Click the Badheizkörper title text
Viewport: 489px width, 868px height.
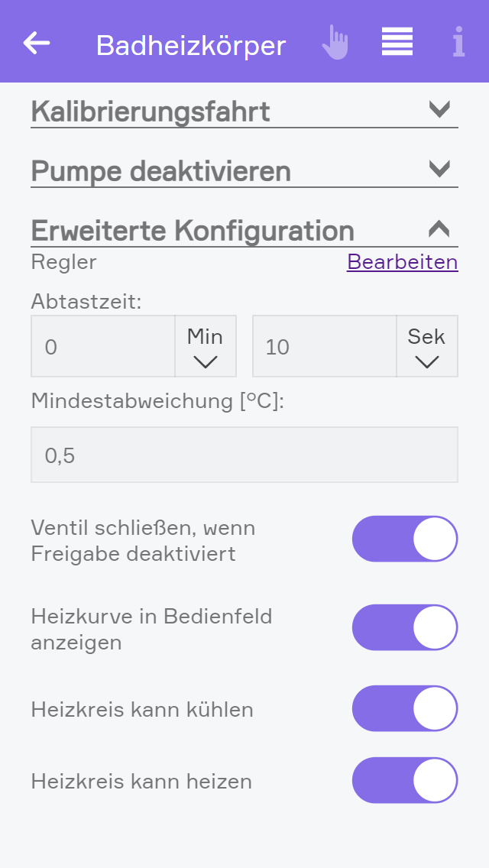pos(191,46)
